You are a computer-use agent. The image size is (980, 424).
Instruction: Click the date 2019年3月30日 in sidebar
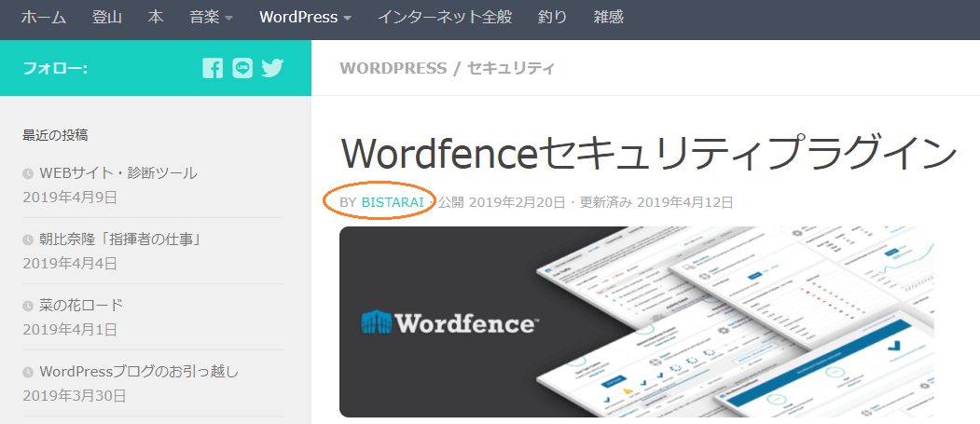click(75, 396)
